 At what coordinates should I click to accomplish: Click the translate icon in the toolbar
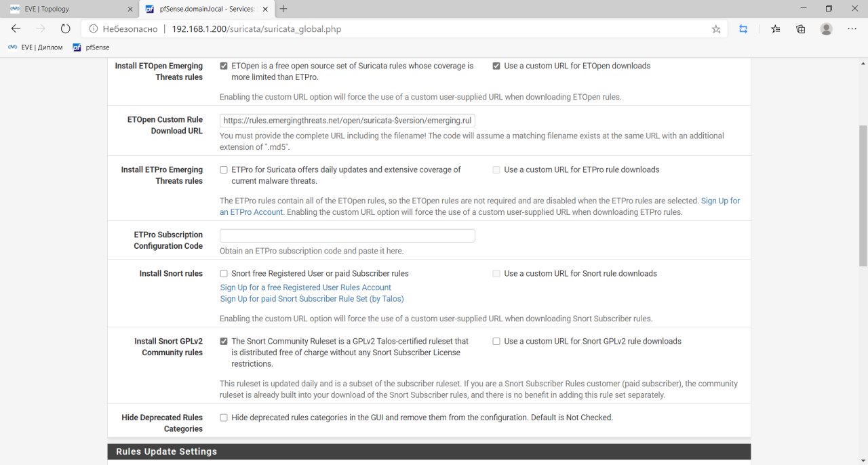tap(743, 29)
